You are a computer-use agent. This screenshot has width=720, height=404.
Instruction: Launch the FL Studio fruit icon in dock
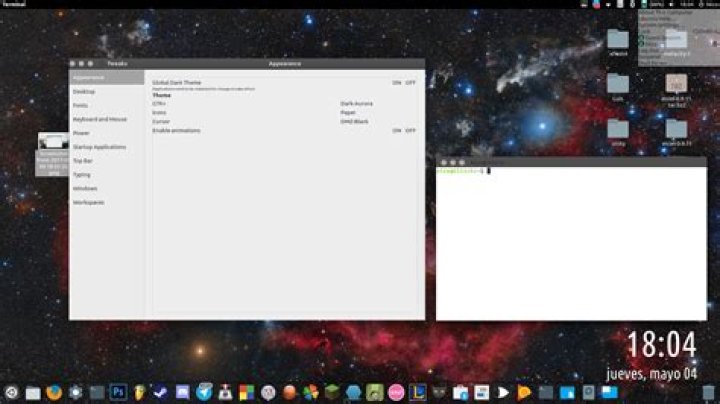click(x=140, y=393)
